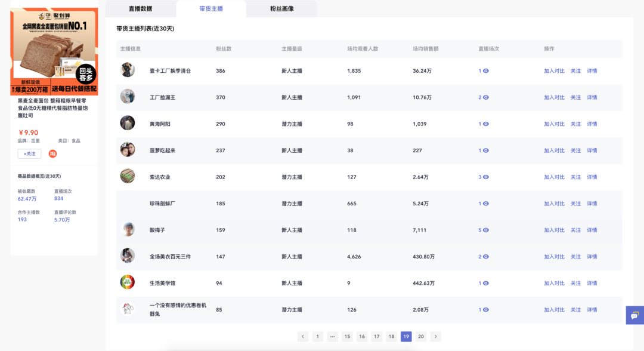Click eye icon for 全场美衣百元三件 row
The image size is (644, 351).
486,257
